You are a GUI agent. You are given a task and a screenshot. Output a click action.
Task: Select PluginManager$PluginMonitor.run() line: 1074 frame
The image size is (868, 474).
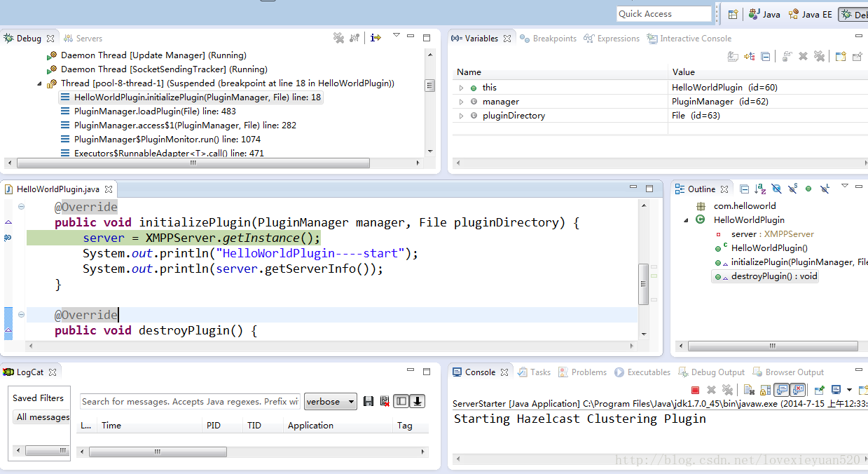click(x=160, y=140)
